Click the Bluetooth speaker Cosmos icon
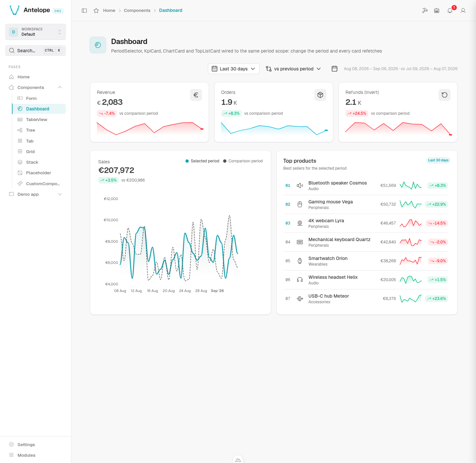Screen dimensions: 476x463 (300, 186)
